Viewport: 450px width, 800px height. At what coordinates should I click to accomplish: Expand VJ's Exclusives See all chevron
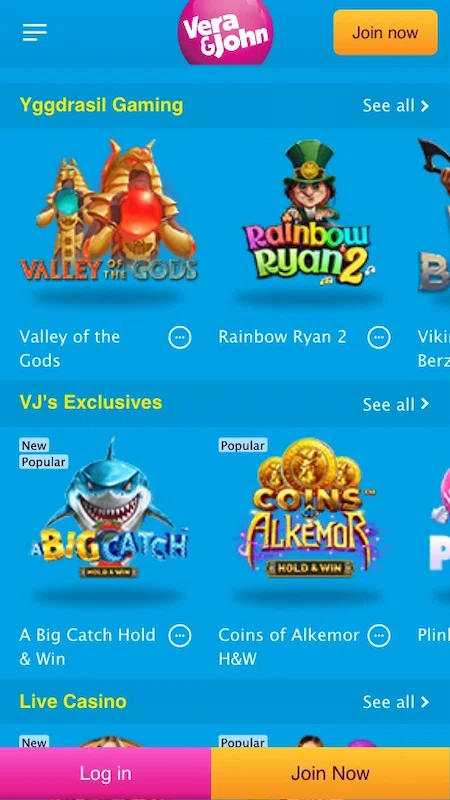[424, 404]
